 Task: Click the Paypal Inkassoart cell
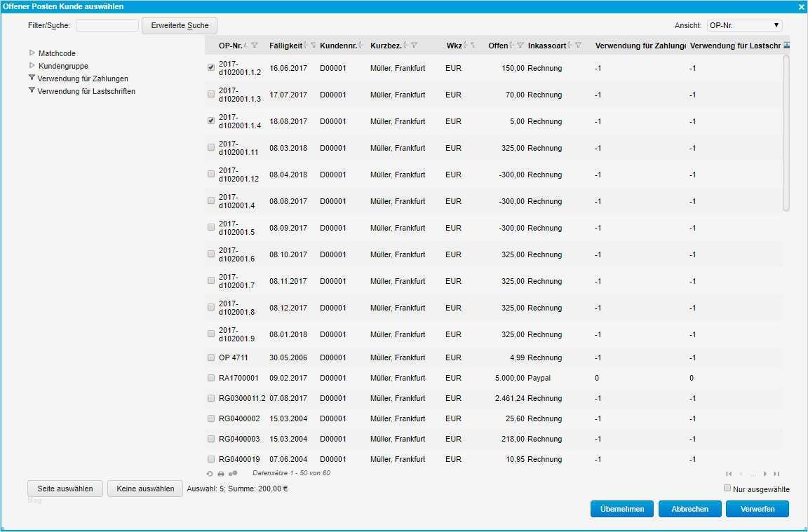[x=539, y=378]
